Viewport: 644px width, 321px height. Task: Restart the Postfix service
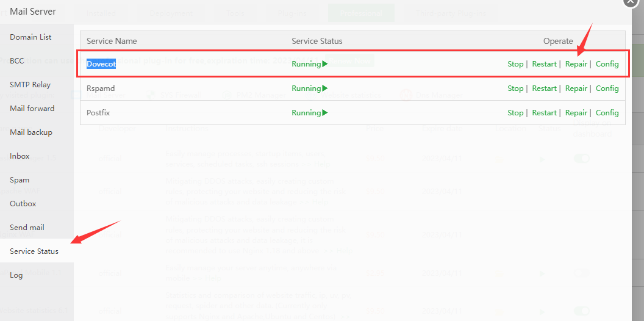pyautogui.click(x=544, y=113)
